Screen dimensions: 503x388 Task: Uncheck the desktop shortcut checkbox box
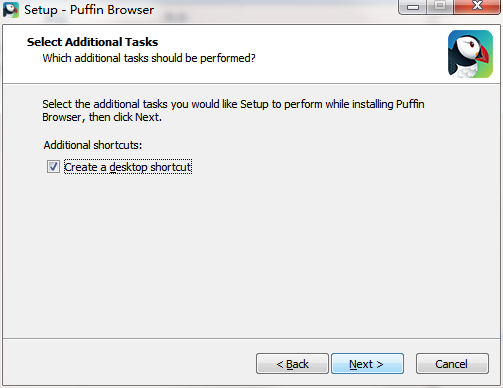(x=53, y=167)
